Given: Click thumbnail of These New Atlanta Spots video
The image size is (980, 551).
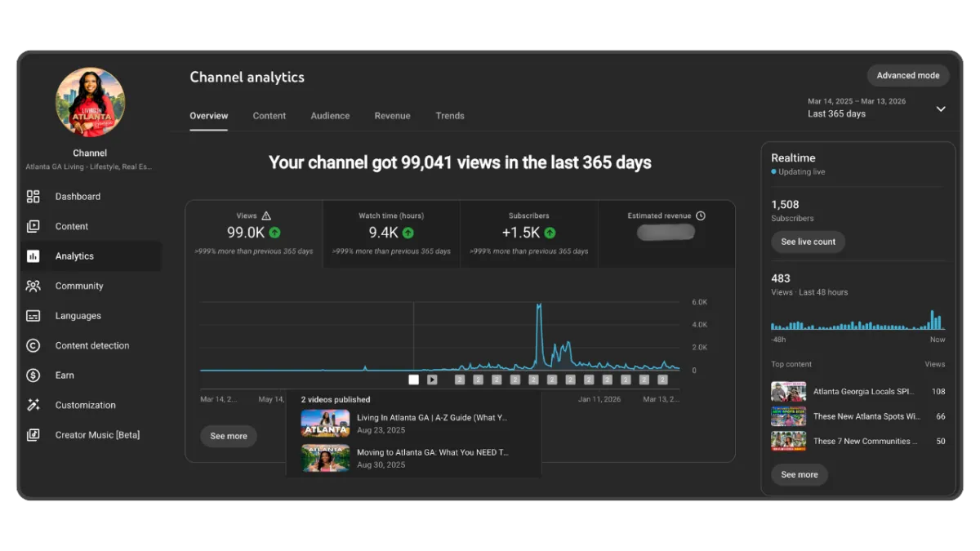Looking at the screenshot, I should coord(788,416).
